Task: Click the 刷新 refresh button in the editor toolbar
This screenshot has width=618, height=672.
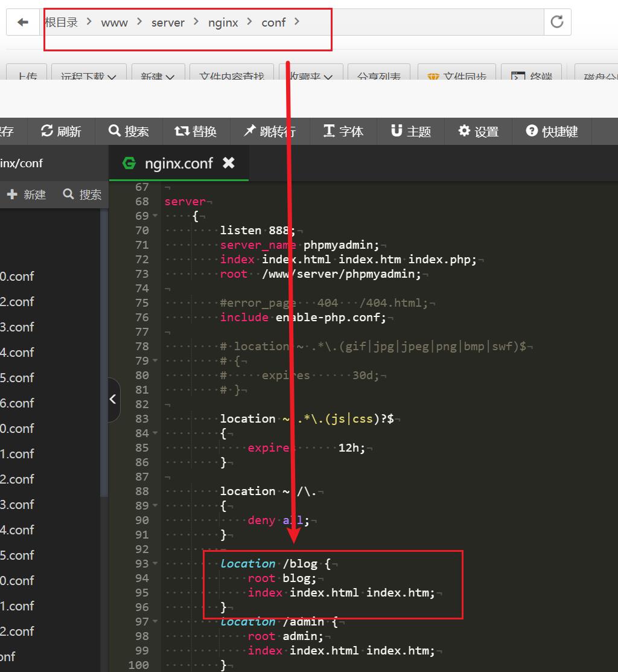Action: 61,131
